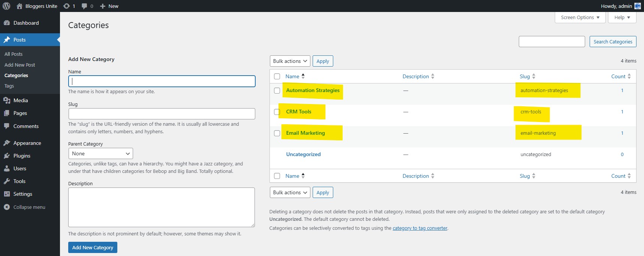Click the Tools wrench icon
Viewport: 644px width, 256px height.
coord(7,181)
